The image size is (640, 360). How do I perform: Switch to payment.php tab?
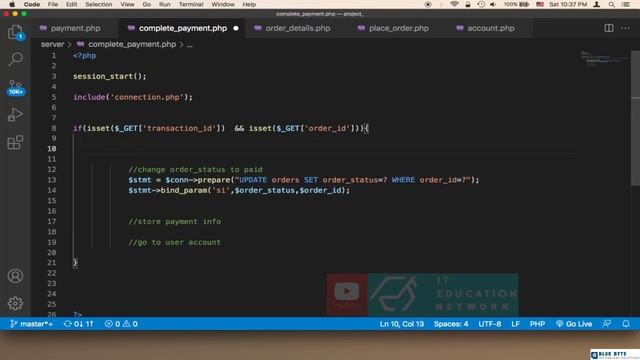click(75, 28)
